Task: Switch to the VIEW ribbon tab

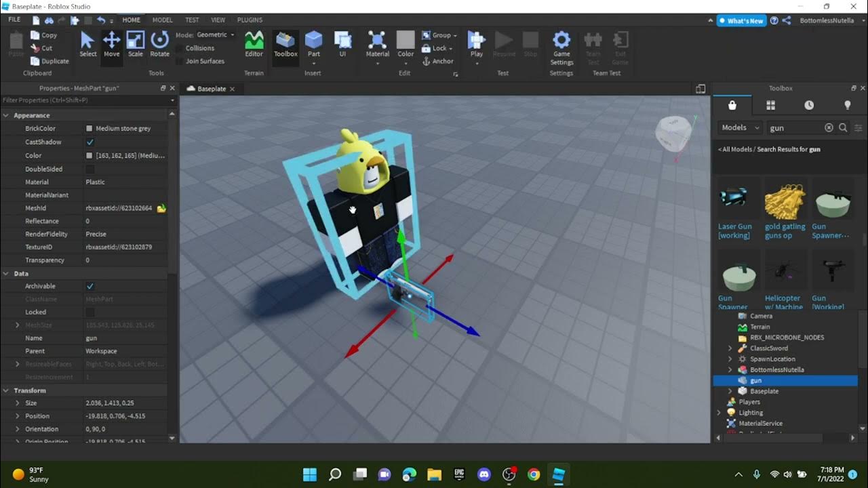Action: pos(218,20)
